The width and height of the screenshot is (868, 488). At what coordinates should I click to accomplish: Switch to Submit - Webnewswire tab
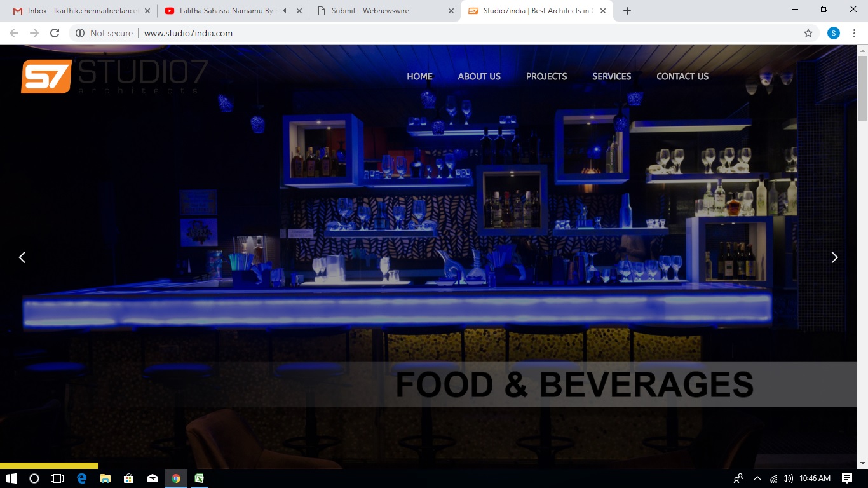click(x=381, y=11)
